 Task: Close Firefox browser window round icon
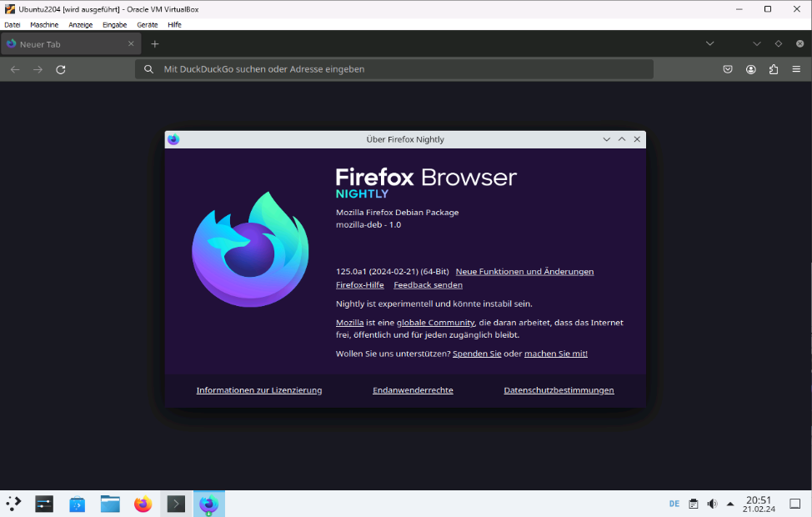coord(800,44)
